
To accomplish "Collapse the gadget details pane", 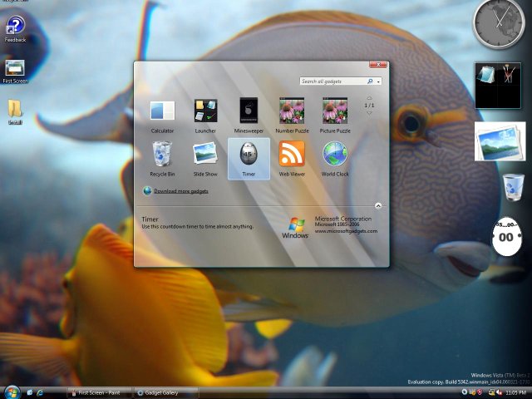I will pos(378,204).
